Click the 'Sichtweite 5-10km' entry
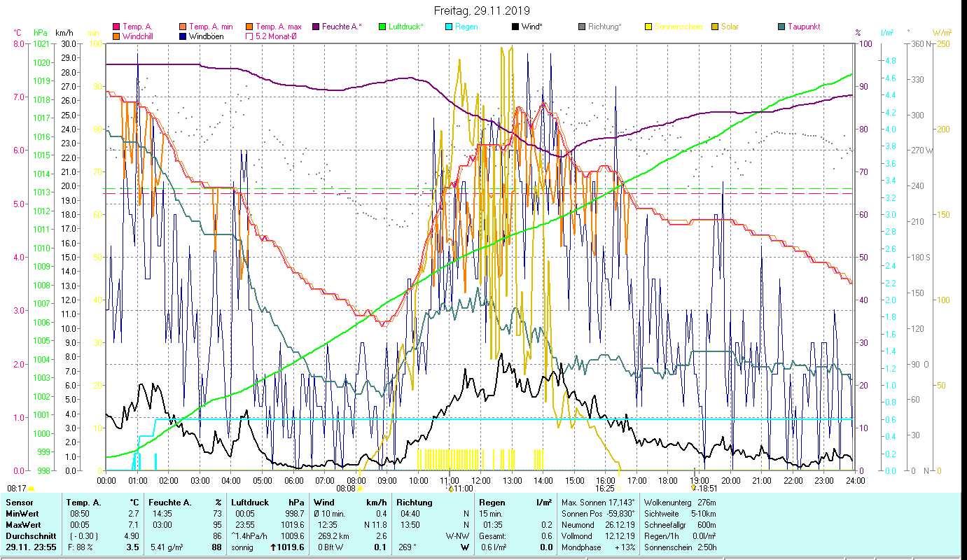This screenshot has height=560, width=967. 680,514
